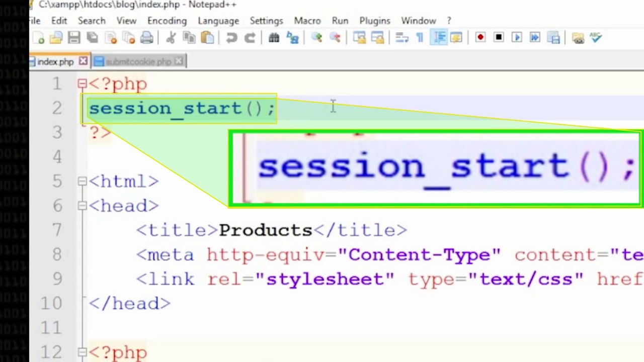Open user defined language dialog
The image size is (644, 362).
(456, 38)
